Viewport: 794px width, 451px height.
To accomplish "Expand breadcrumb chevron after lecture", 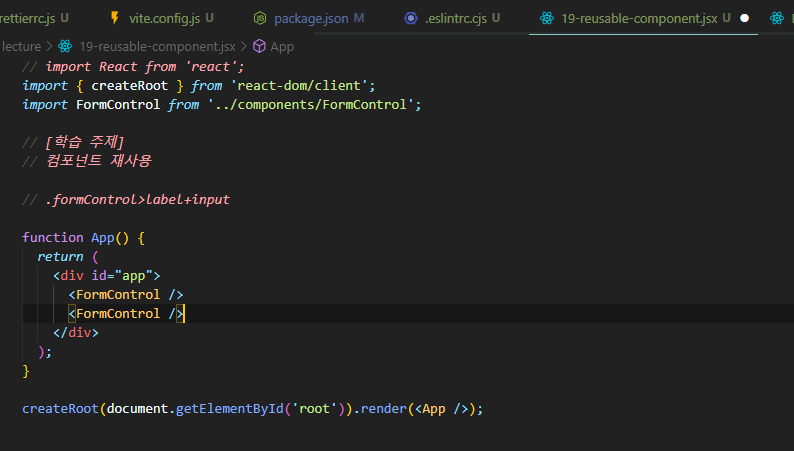I will 50,47.
